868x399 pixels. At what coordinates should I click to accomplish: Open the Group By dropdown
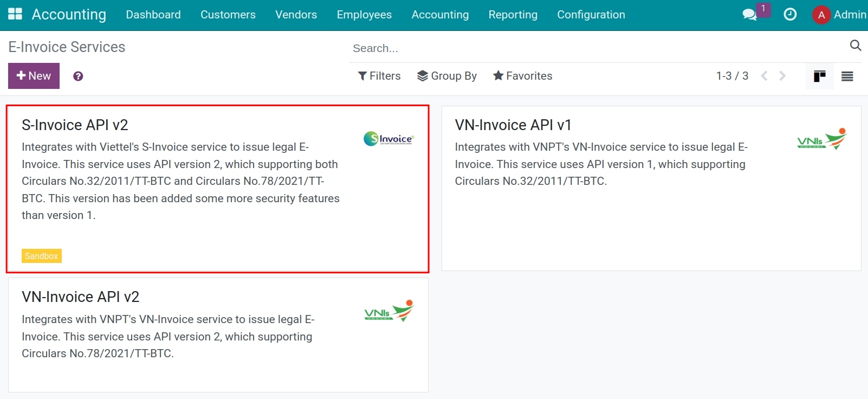point(447,76)
